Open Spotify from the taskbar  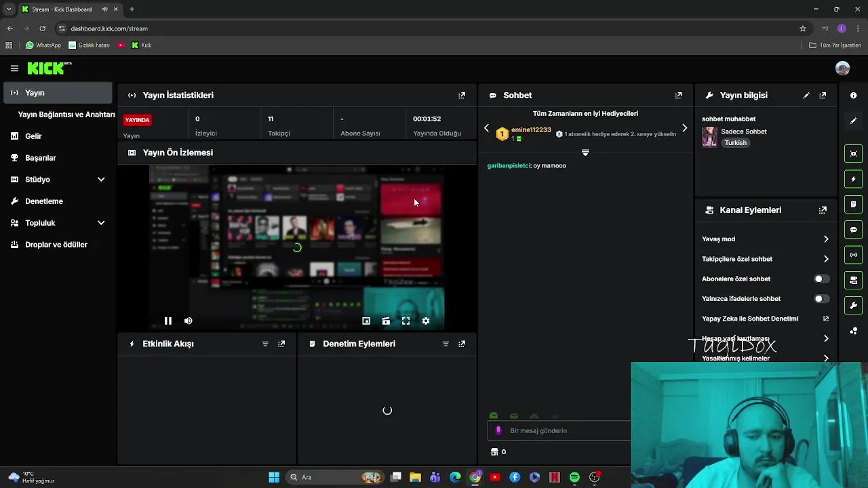point(574,478)
